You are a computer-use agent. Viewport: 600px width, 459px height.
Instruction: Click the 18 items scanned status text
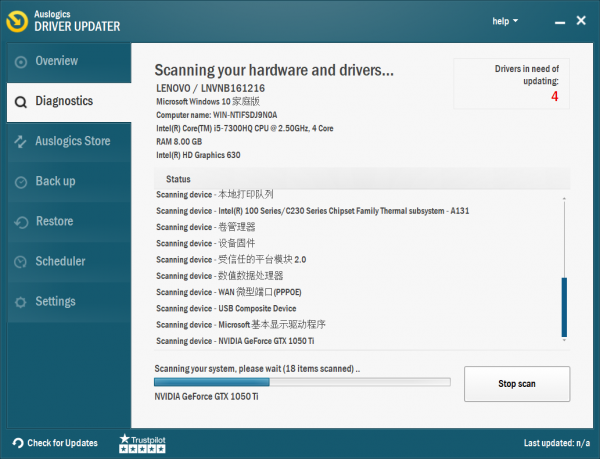click(257, 369)
